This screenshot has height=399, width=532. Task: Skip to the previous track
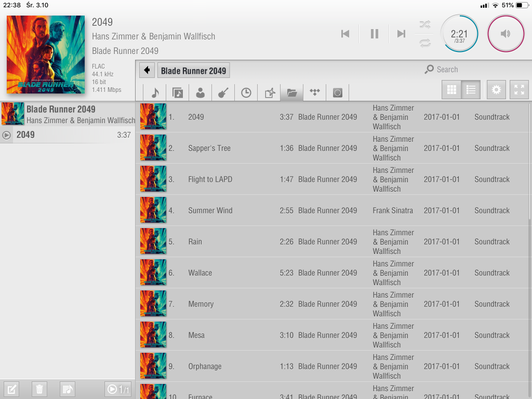[x=345, y=34]
